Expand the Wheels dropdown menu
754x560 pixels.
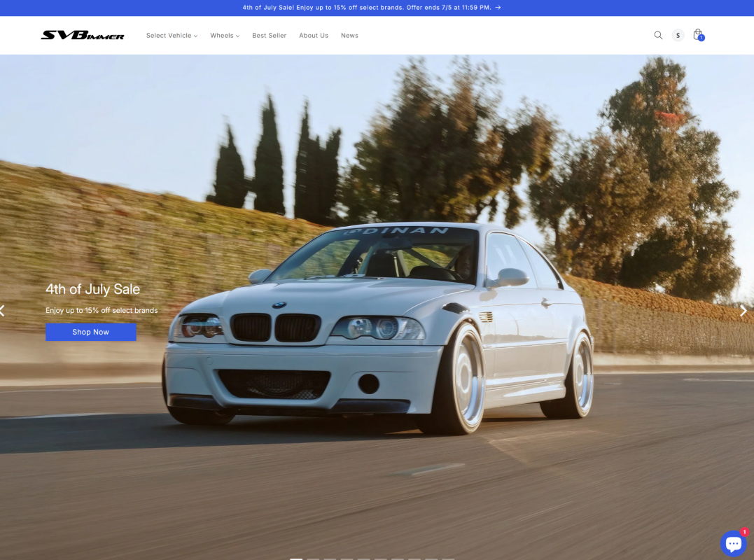click(225, 36)
